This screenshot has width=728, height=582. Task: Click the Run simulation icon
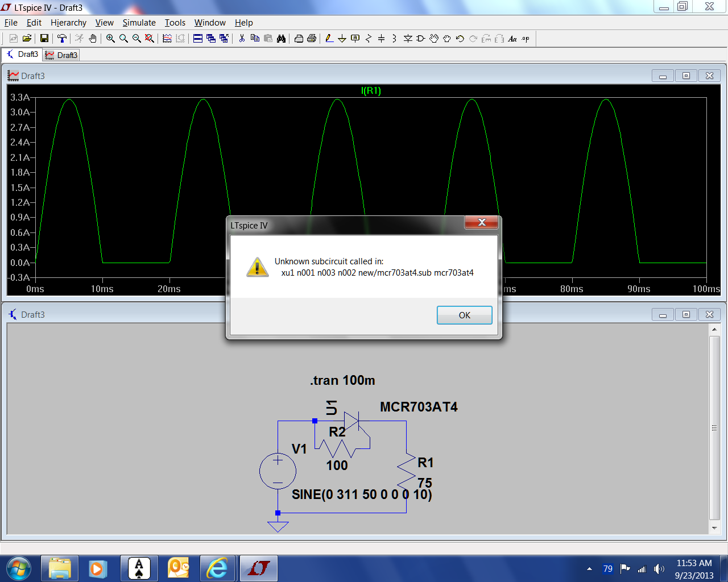79,39
